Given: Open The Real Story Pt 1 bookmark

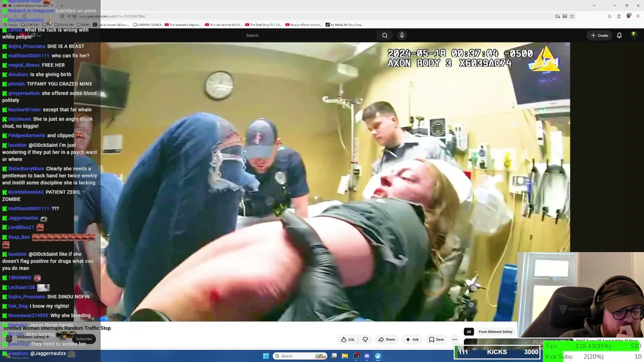Looking at the screenshot, I should tap(264, 25).
